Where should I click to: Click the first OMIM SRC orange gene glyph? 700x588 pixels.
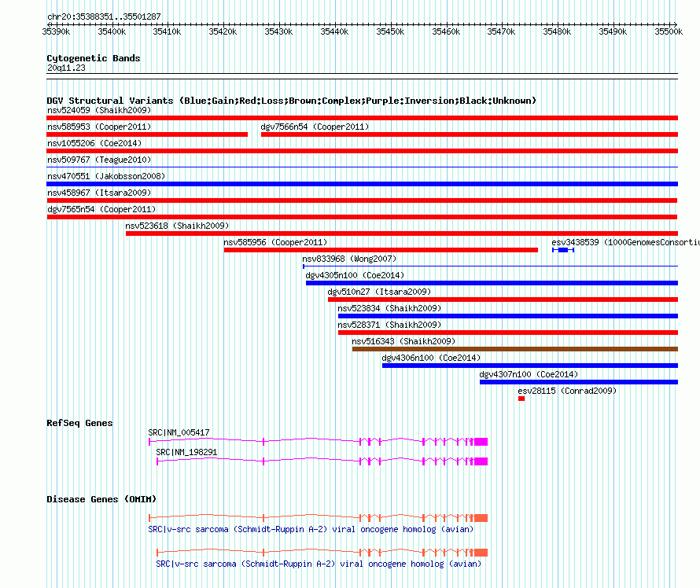point(318,518)
